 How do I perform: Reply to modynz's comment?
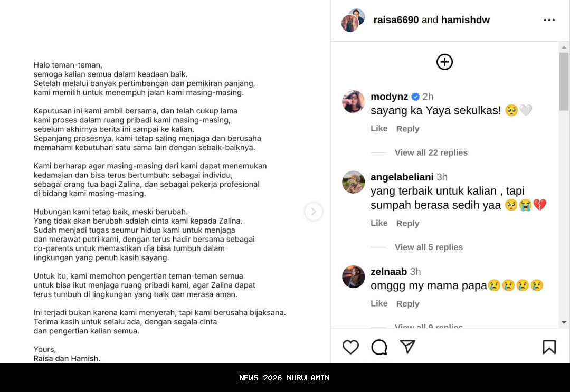click(x=407, y=129)
